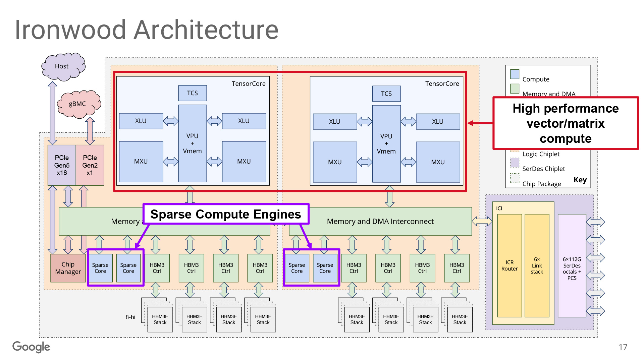Select the VPU + Vmem block in right TensorCore

pyautogui.click(x=386, y=144)
